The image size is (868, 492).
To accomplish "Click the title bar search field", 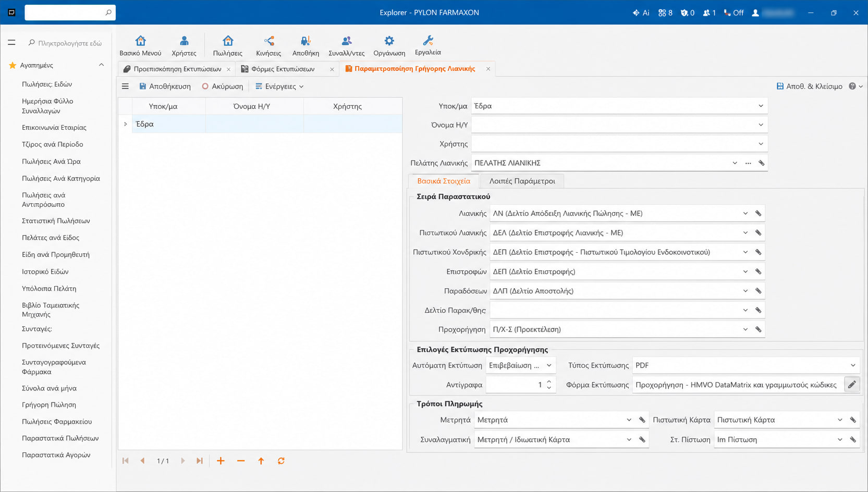I will pyautogui.click(x=70, y=13).
